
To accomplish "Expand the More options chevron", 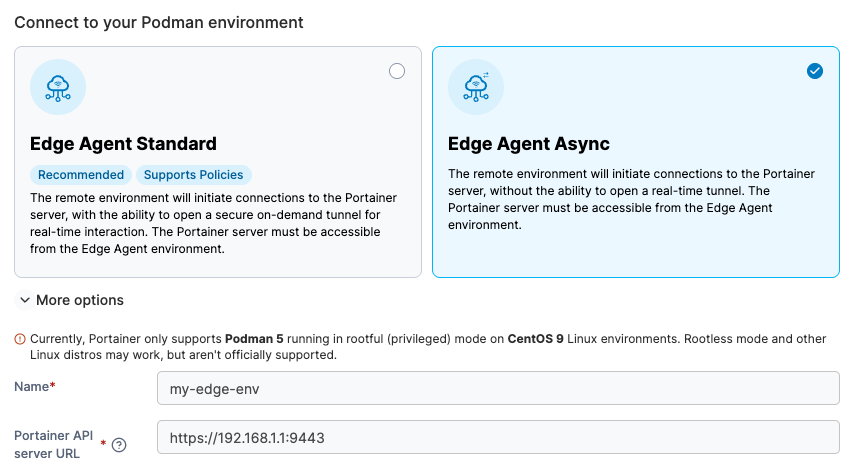I will tap(24, 300).
